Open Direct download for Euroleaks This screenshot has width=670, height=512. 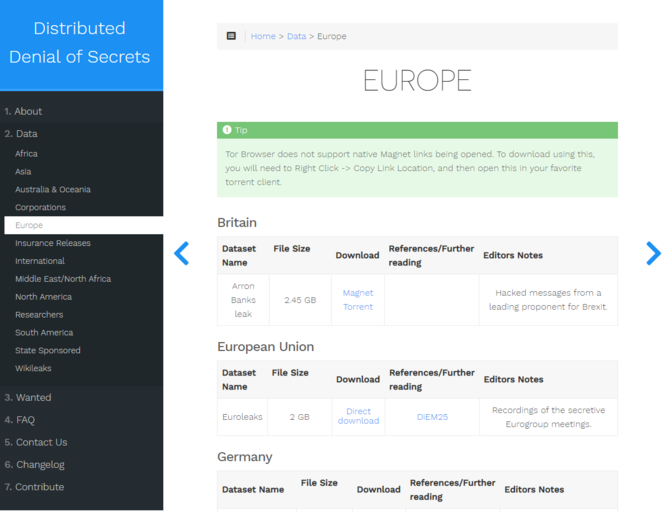[x=358, y=416]
